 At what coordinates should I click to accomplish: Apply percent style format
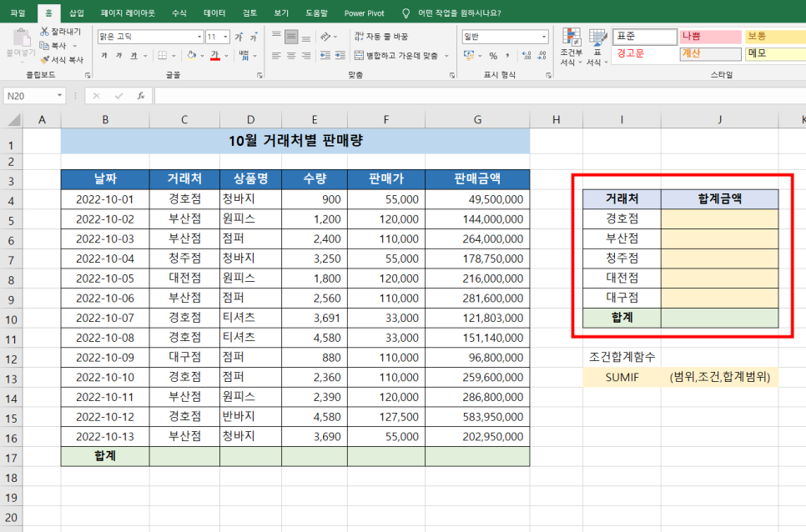pyautogui.click(x=493, y=56)
